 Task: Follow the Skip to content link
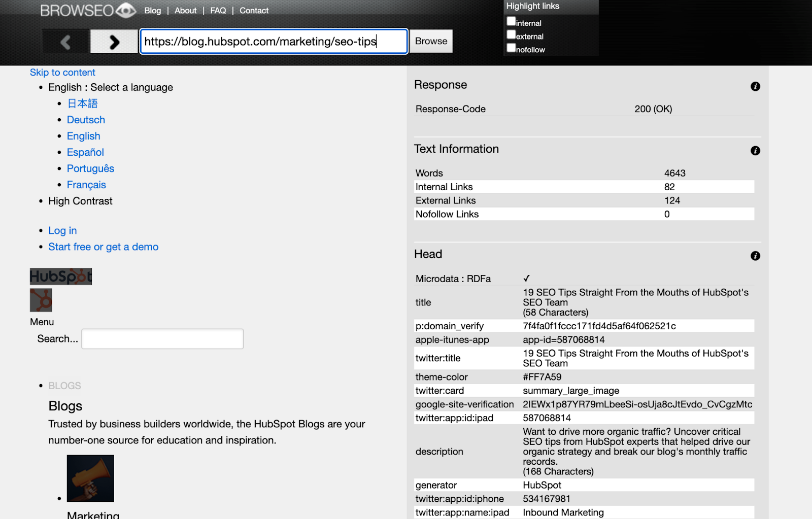(62, 73)
